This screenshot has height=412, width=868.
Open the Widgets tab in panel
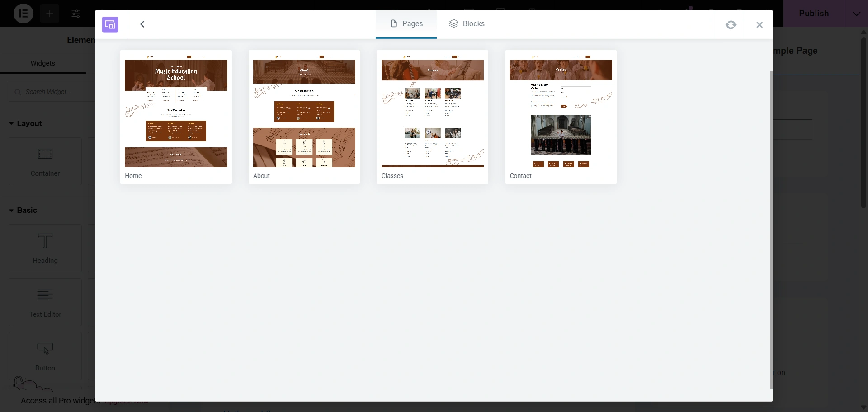coord(43,63)
